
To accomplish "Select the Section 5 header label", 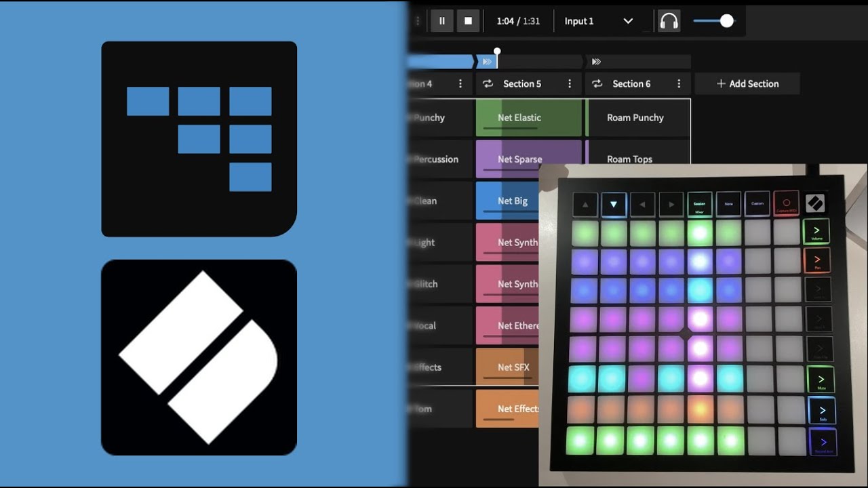I will coord(522,84).
